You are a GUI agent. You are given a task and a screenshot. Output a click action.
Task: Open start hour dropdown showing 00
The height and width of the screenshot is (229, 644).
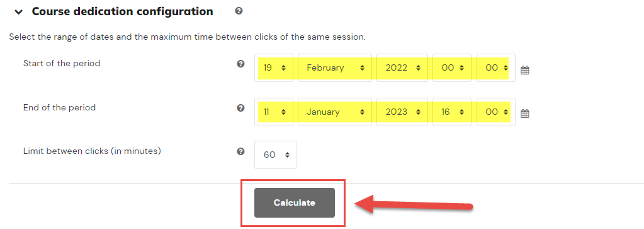pyautogui.click(x=452, y=68)
